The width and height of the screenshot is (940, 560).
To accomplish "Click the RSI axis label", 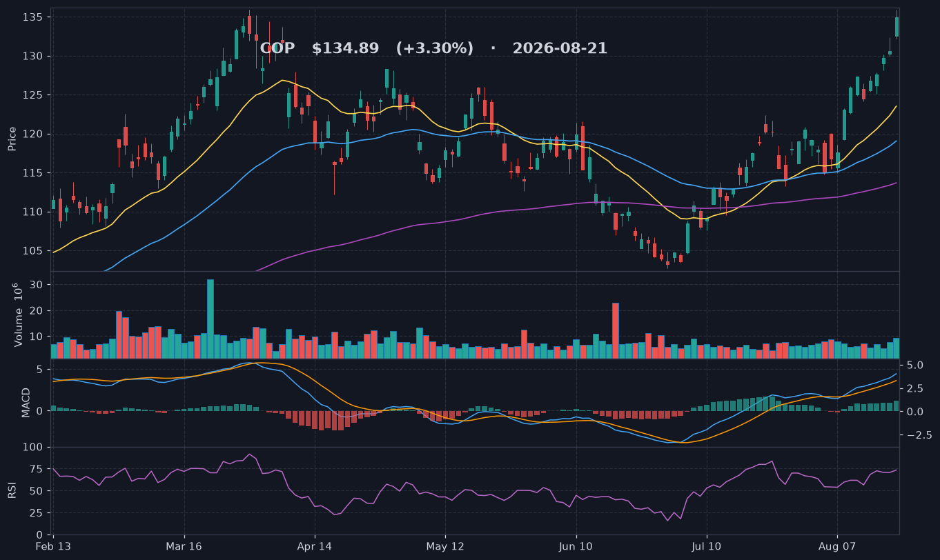I will coord(12,490).
